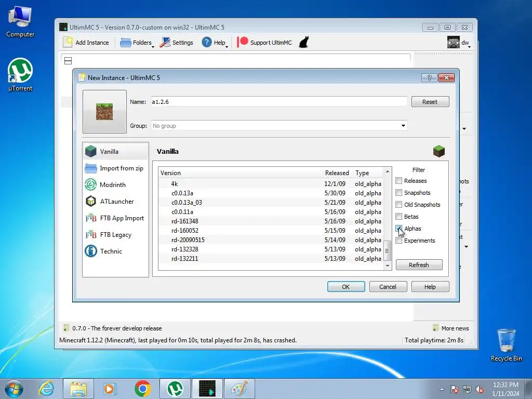This screenshot has height=399, width=532.
Task: Open the dw account dropdown arrow
Action: 470,46
